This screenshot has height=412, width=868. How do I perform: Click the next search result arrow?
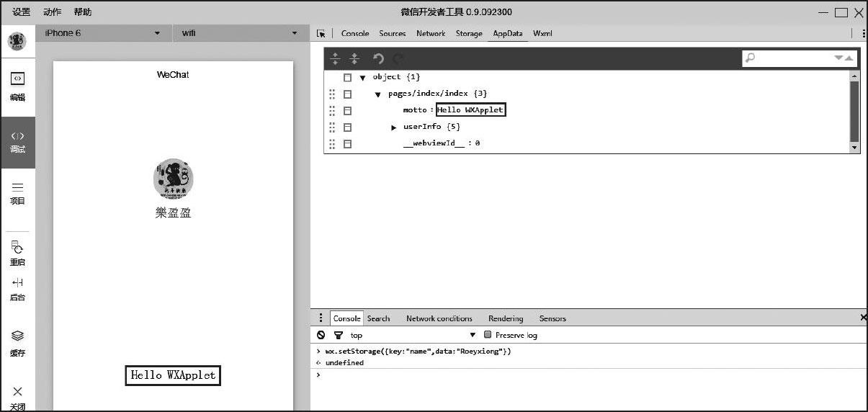pos(838,58)
